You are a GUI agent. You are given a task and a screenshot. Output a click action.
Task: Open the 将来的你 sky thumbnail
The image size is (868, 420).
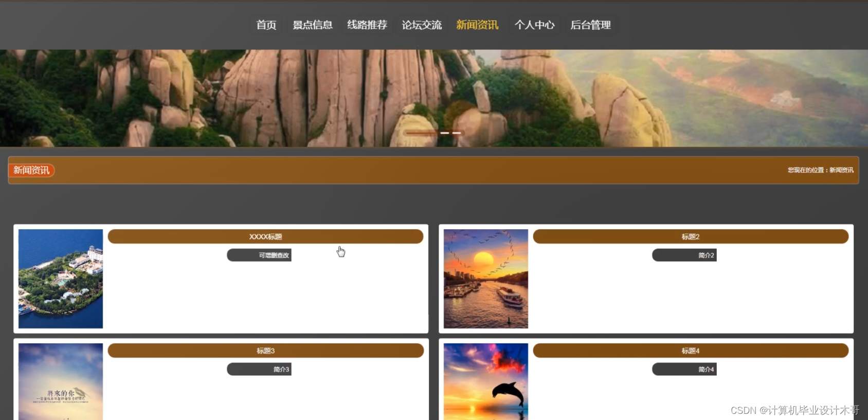[61, 381]
